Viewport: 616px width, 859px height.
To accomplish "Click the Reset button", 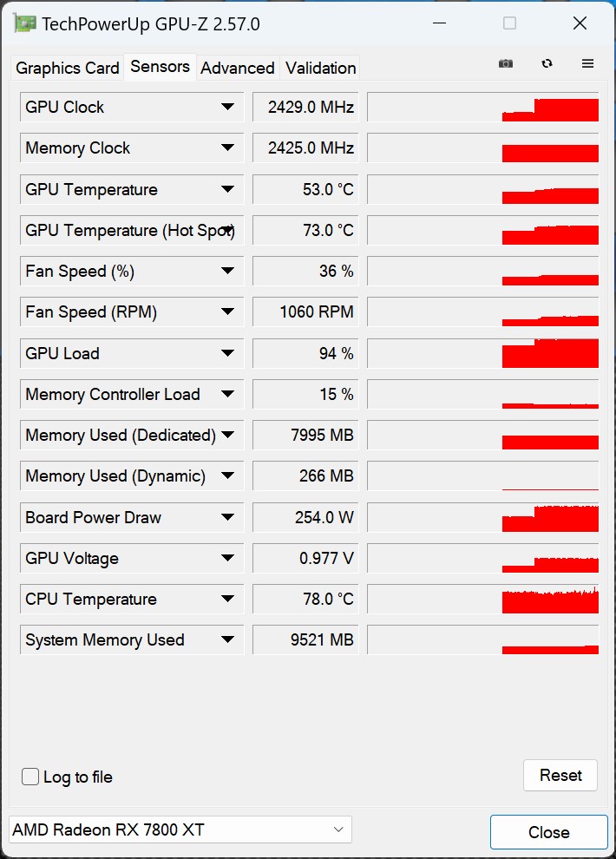I will pos(560,775).
